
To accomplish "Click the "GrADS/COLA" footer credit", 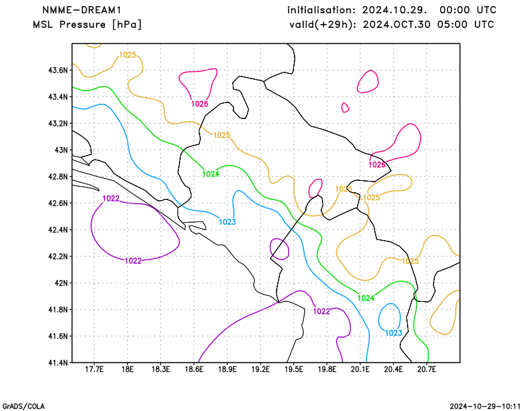I will 23,406.
